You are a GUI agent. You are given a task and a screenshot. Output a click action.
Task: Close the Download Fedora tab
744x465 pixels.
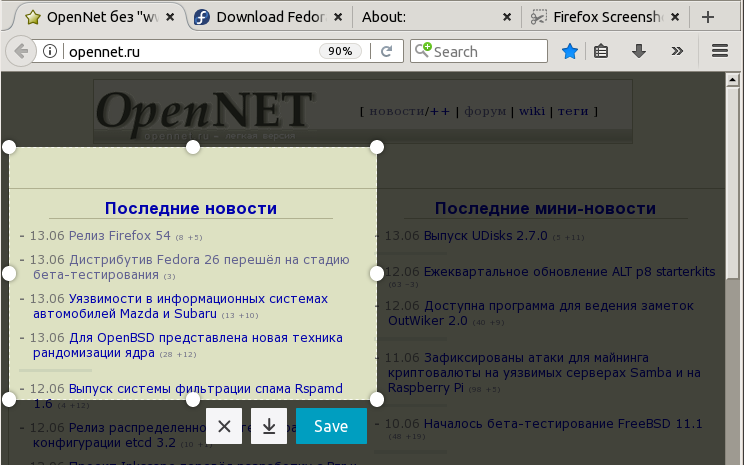(x=338, y=17)
